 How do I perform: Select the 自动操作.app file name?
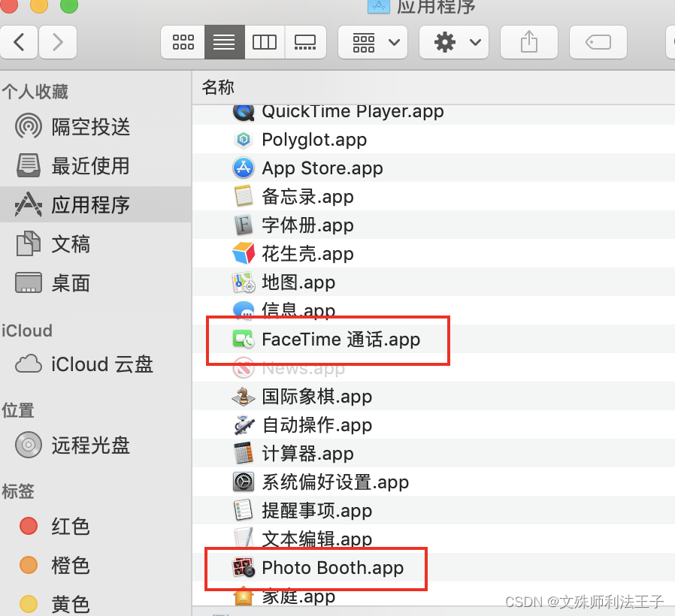[x=317, y=425]
